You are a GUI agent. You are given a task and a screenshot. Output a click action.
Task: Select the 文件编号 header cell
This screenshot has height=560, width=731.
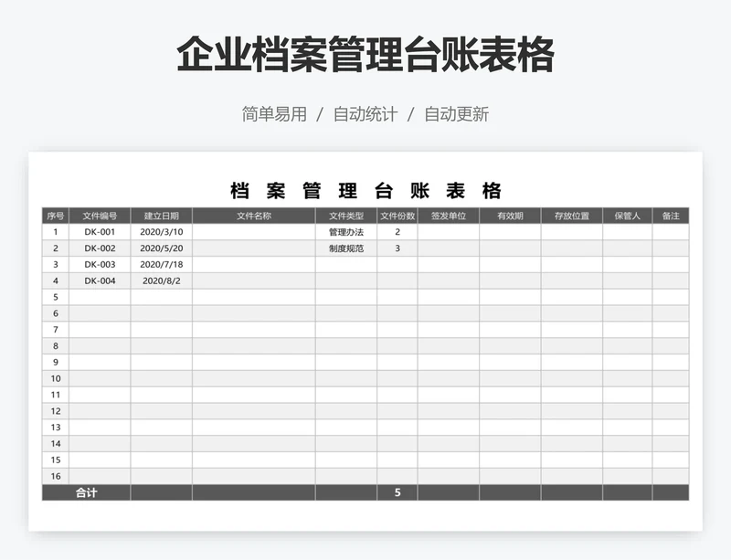tap(100, 216)
